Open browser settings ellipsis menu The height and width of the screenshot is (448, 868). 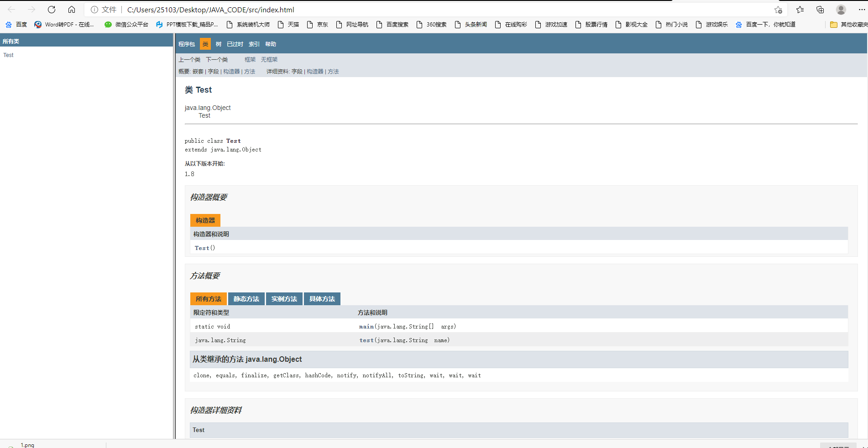862,10
